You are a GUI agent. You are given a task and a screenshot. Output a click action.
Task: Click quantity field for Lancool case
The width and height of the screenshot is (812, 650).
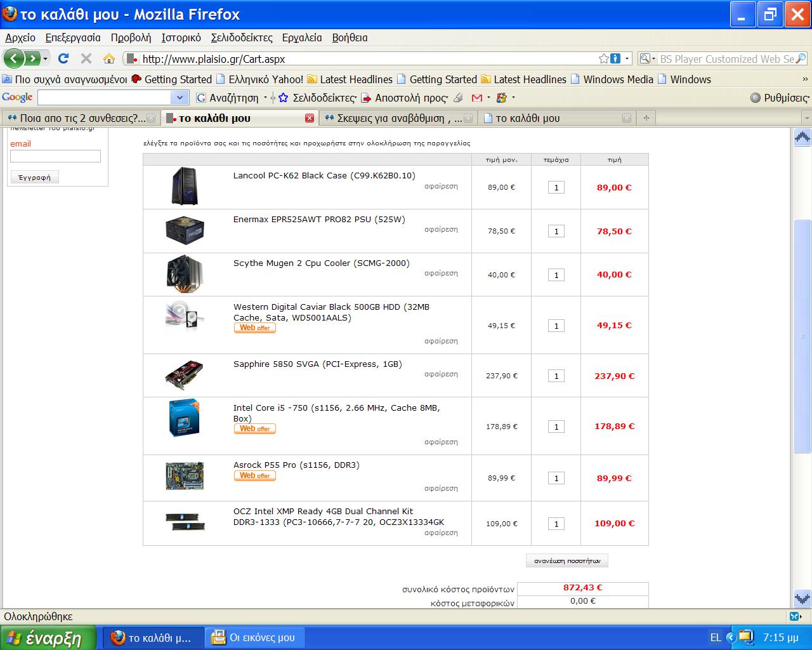(556, 188)
